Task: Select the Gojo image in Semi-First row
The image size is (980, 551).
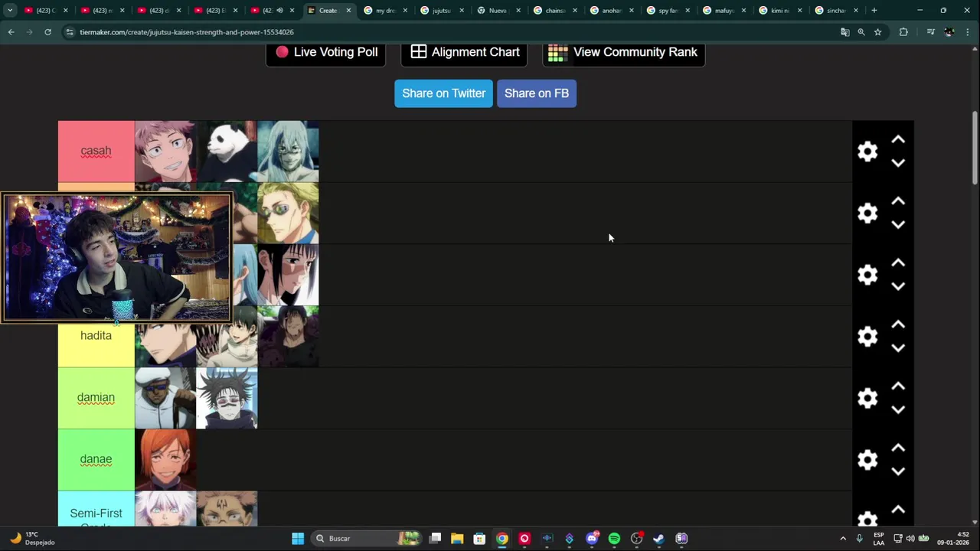Action: pyautogui.click(x=165, y=509)
